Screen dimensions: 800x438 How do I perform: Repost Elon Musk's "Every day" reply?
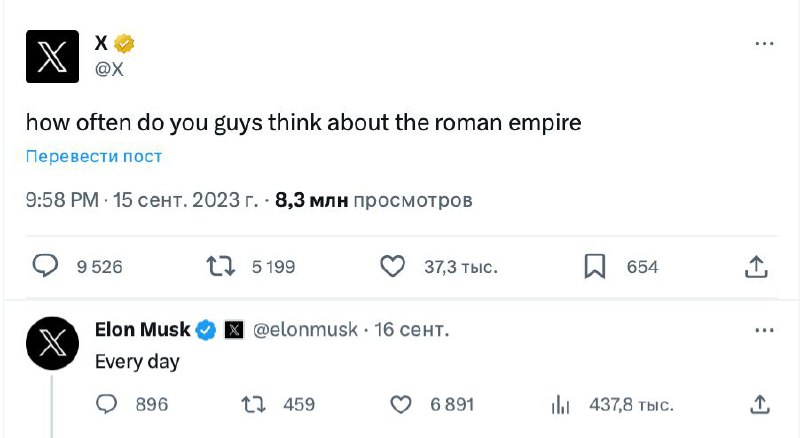point(254,405)
